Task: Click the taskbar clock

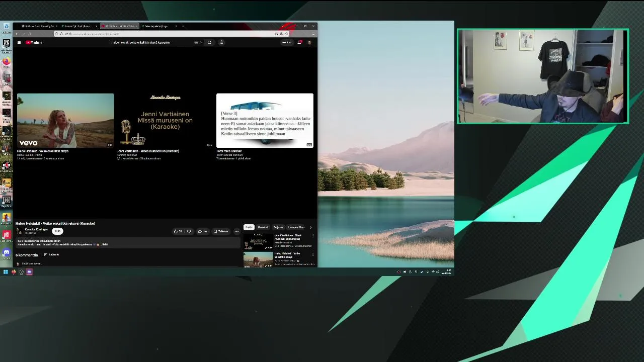Action: (x=446, y=272)
